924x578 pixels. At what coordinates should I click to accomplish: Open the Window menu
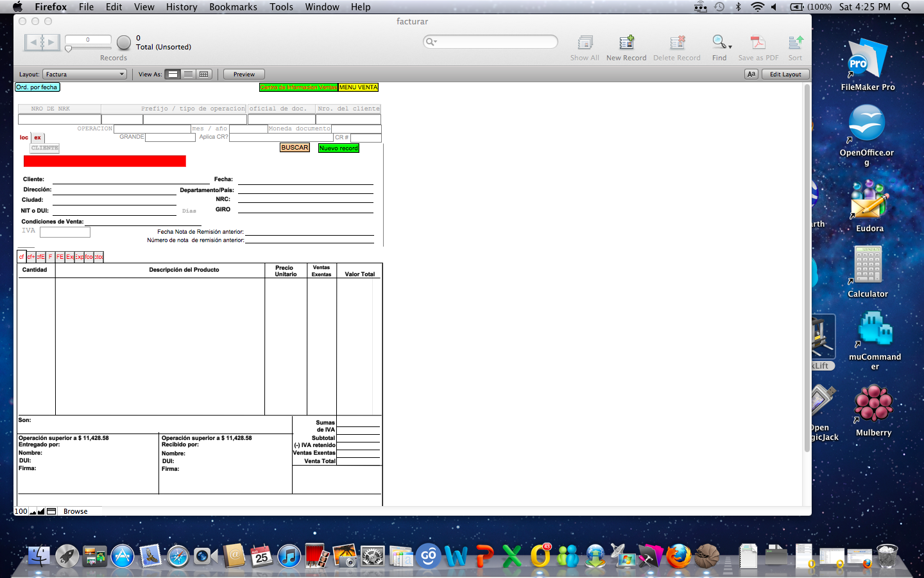[x=322, y=6]
